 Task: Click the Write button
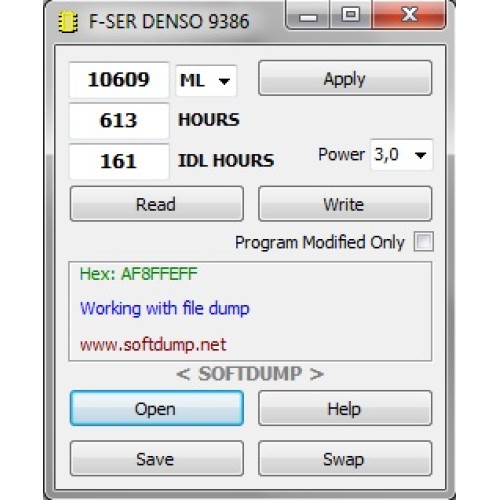(x=345, y=204)
